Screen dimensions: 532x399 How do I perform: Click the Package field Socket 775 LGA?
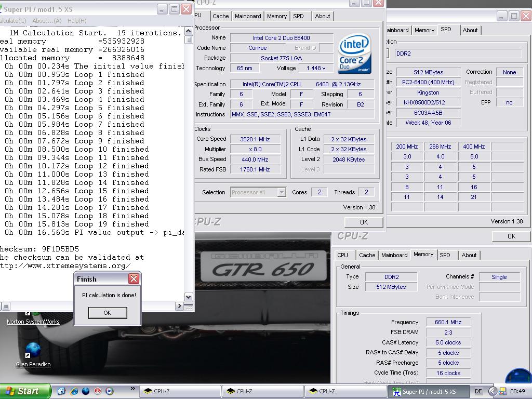coord(282,58)
